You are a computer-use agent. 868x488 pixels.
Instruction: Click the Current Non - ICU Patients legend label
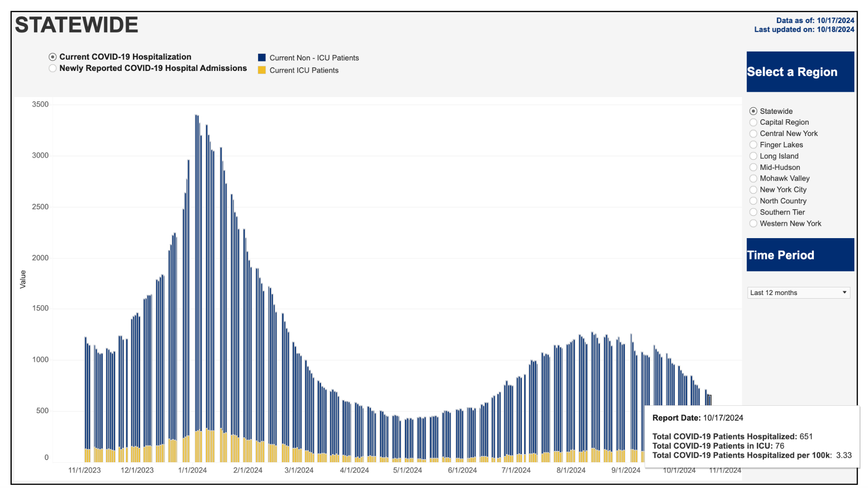pyautogui.click(x=314, y=58)
